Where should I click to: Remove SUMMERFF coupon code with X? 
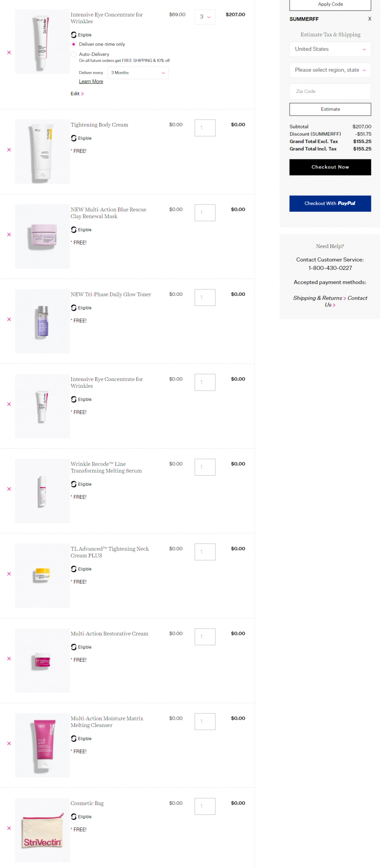370,19
